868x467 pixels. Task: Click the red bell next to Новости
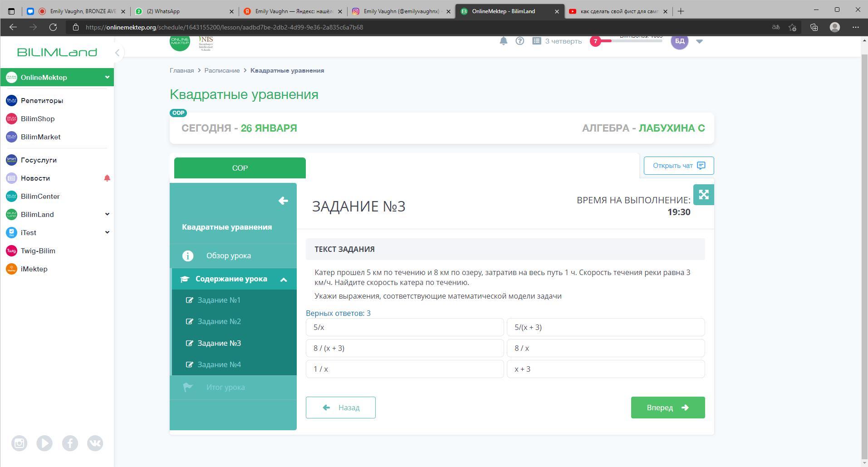107,178
